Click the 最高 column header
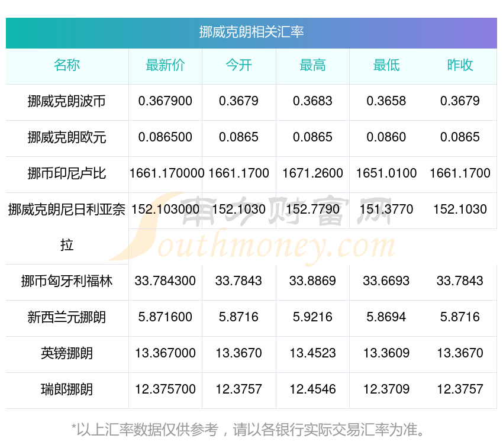This screenshot has width=503, height=448. click(x=312, y=65)
